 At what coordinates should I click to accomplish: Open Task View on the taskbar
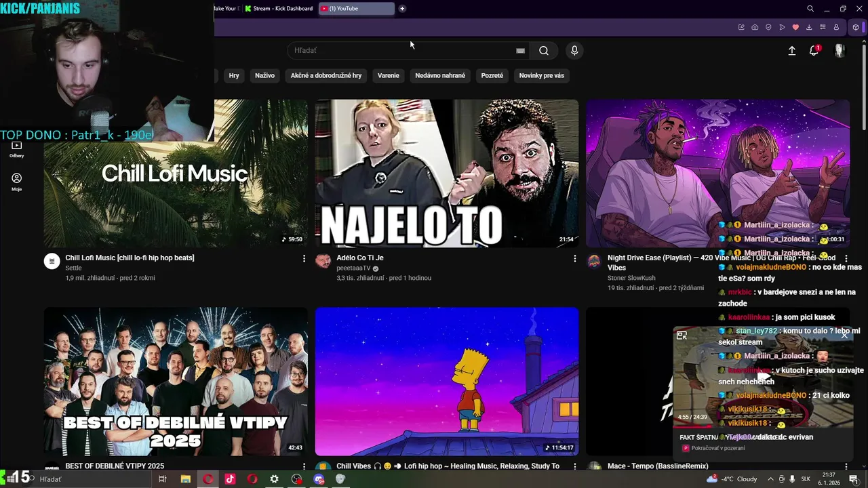(163, 479)
